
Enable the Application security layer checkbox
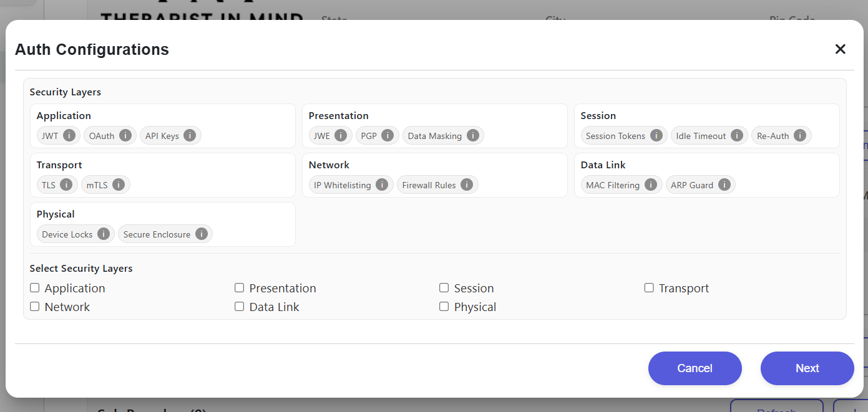point(35,288)
